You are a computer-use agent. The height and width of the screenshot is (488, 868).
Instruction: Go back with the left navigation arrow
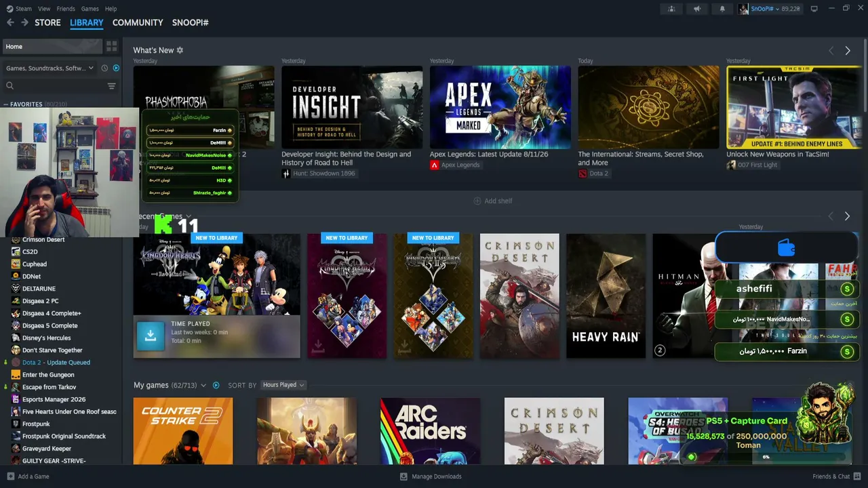point(10,22)
